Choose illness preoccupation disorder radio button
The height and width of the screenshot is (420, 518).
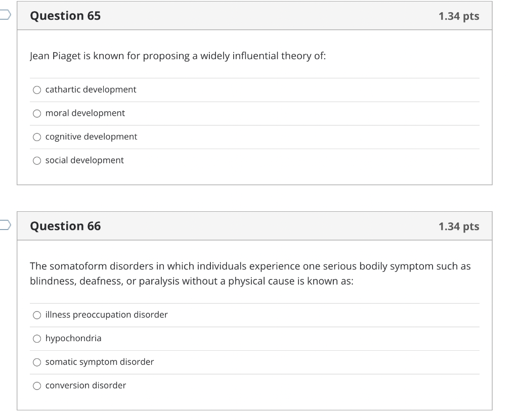[x=37, y=315]
